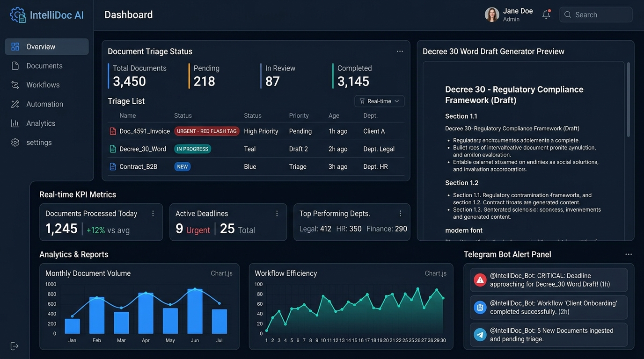
Task: Click the Legal: 412 department score
Action: [315, 229]
